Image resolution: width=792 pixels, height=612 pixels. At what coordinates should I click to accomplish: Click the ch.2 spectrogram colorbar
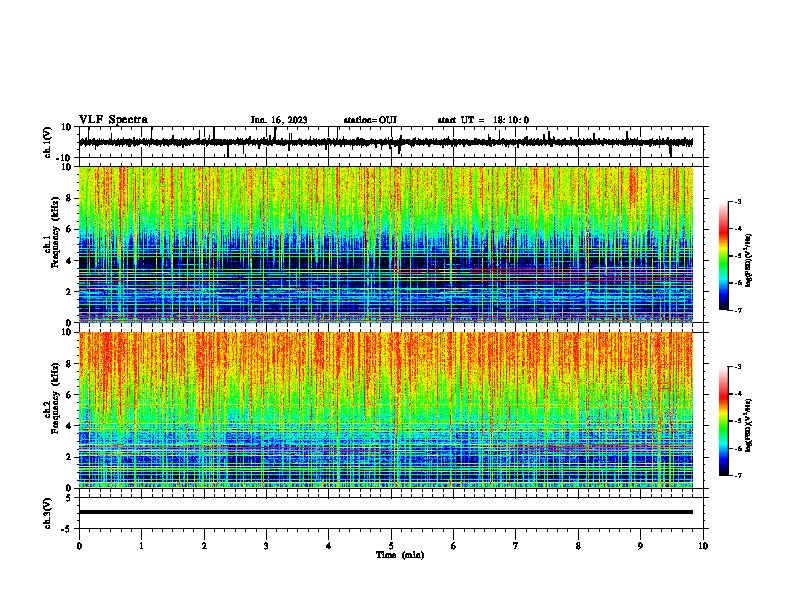(x=724, y=421)
